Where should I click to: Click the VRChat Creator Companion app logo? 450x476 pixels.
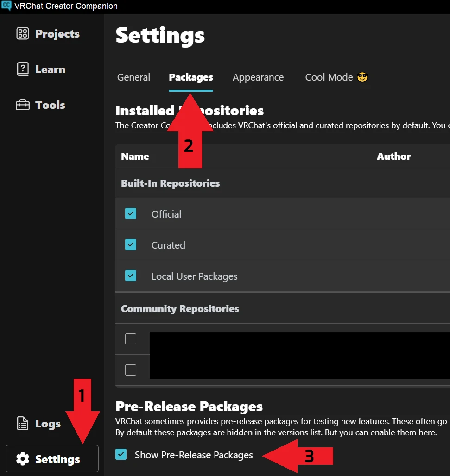(6, 5)
